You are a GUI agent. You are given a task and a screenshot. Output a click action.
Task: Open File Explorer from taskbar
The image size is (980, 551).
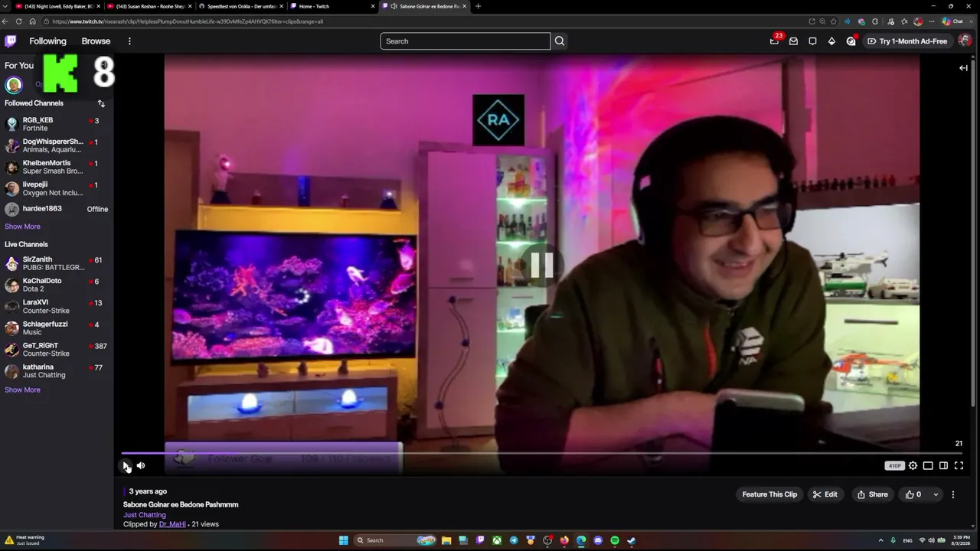[446, 540]
